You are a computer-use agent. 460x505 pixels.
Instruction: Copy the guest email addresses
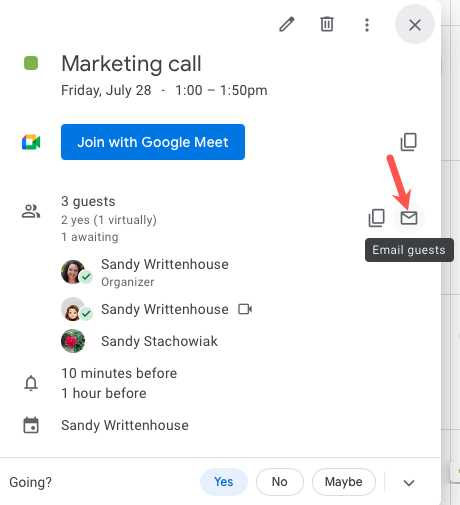(377, 218)
